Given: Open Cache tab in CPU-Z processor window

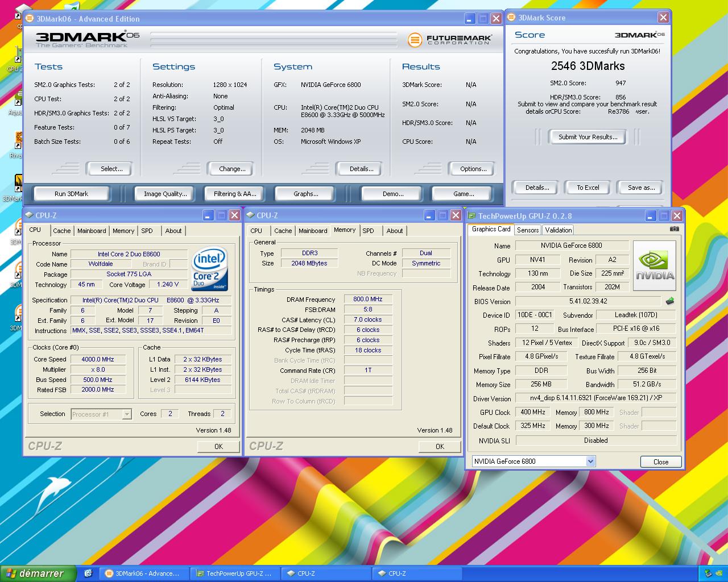Looking at the screenshot, I should click(x=62, y=231).
